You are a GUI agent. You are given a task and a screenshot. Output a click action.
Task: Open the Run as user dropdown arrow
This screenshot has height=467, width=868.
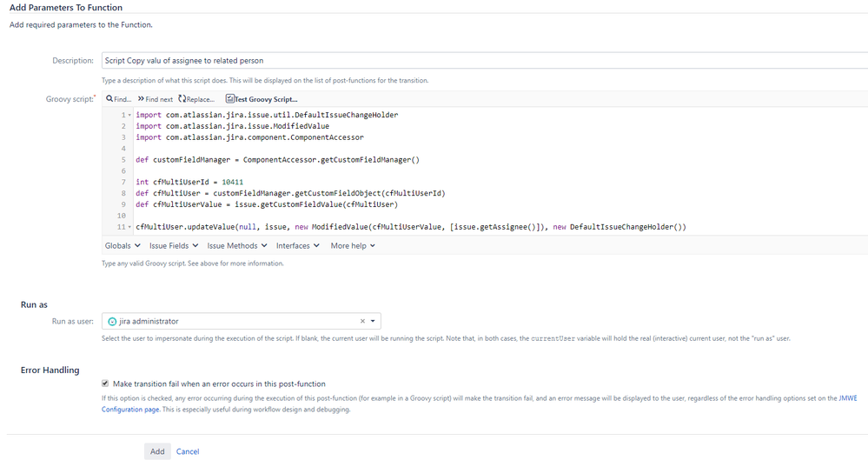pyautogui.click(x=373, y=321)
